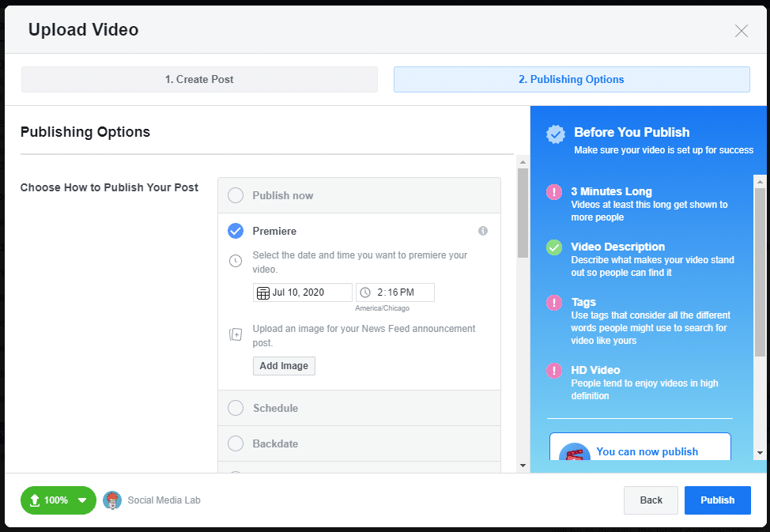Viewport: 770px width, 532px height.
Task: Switch to the 1. Create Post tab
Action: point(199,79)
